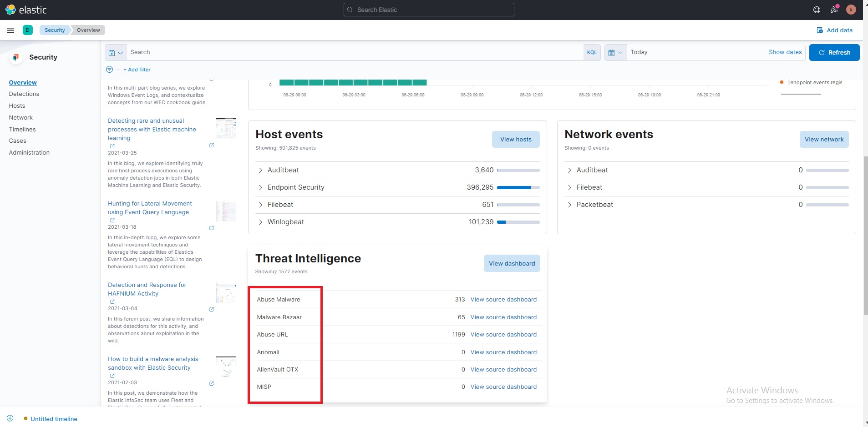Open the user avatar menu
Viewport: 868px width, 427px height.
tap(851, 10)
